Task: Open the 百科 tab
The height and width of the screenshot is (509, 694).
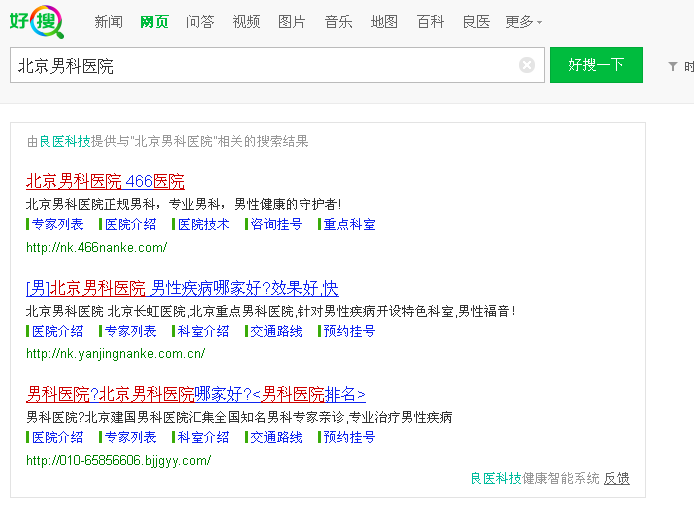Action: point(430,22)
